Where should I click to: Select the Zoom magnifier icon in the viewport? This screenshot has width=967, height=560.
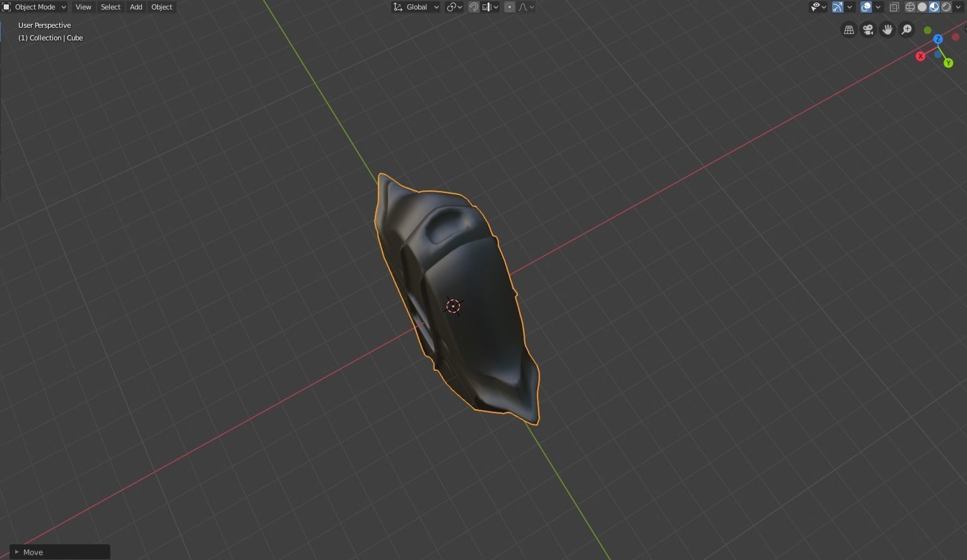tap(906, 30)
